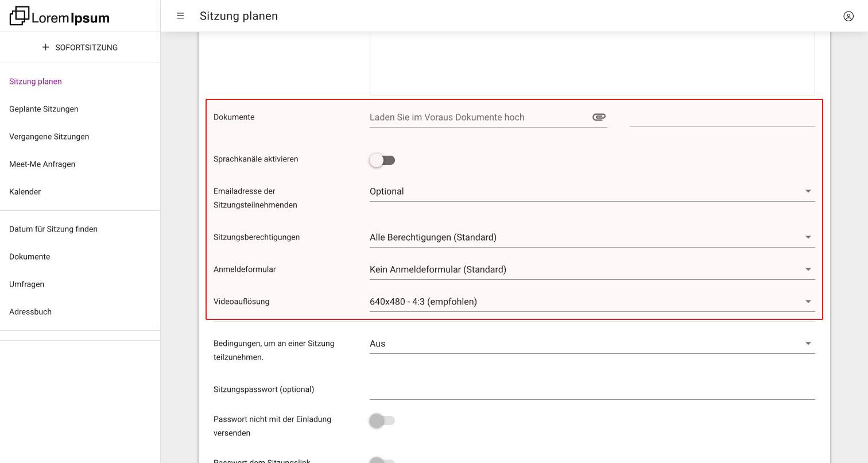Open the user account icon
Viewport: 868px width, 463px height.
point(848,16)
